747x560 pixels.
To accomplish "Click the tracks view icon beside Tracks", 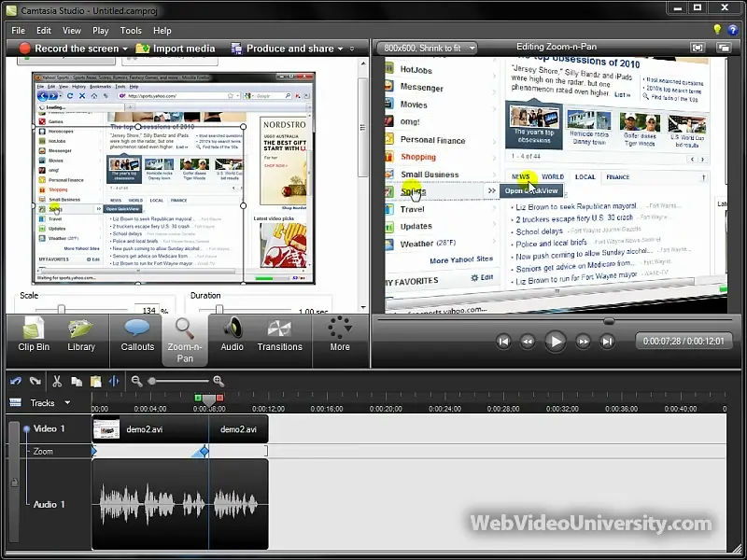I will (x=15, y=403).
